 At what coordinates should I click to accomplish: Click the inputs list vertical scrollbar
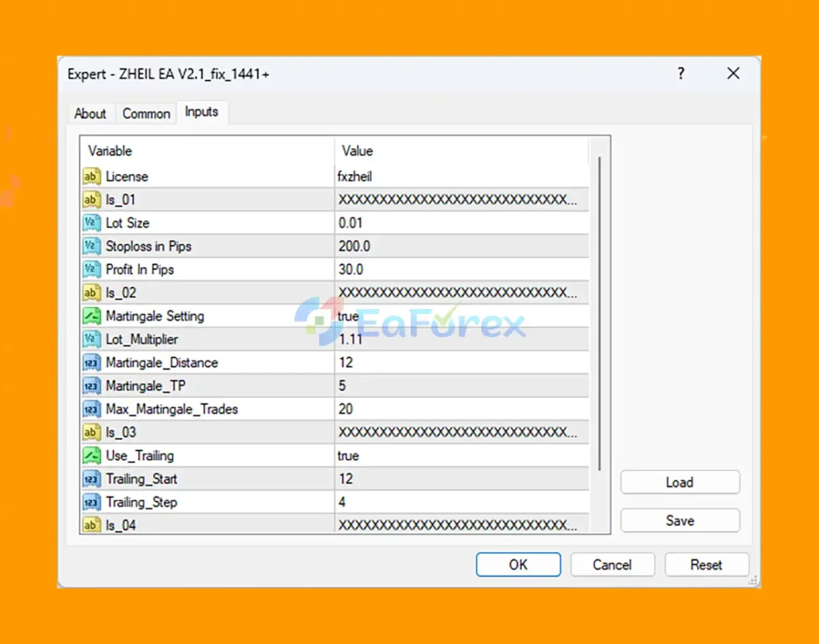[599, 314]
